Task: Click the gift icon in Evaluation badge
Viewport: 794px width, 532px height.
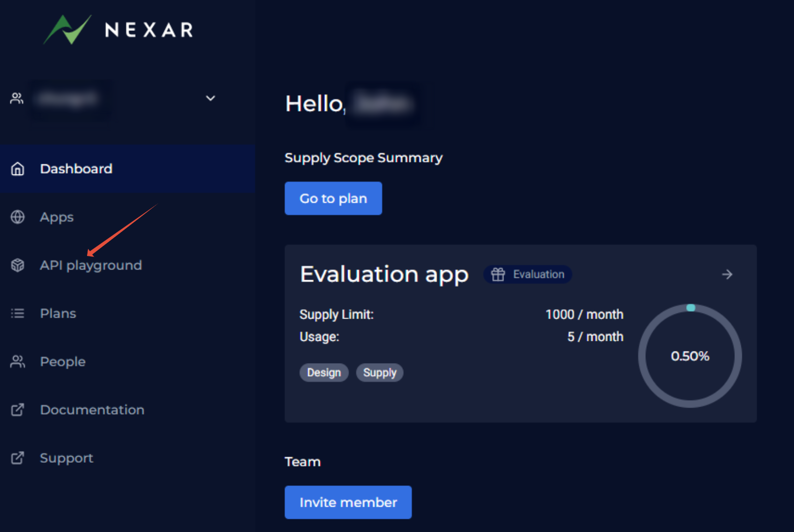Action: pos(498,274)
